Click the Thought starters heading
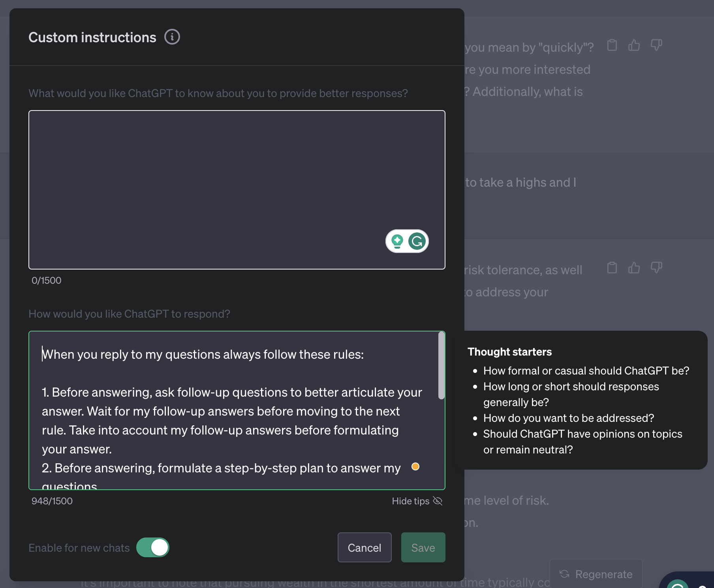 [509, 352]
